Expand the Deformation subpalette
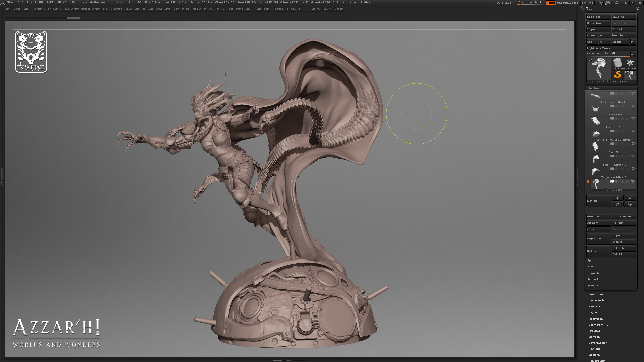Screen dimensions: 644x362 pos(598,343)
